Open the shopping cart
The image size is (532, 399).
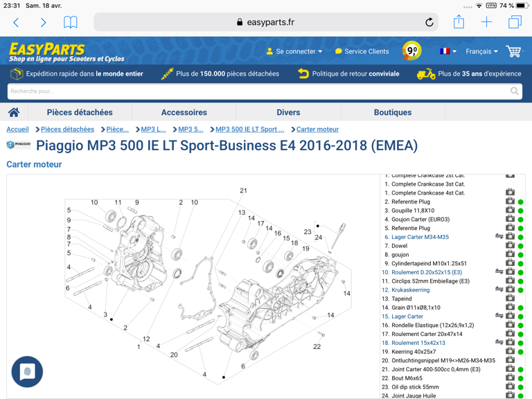(514, 51)
